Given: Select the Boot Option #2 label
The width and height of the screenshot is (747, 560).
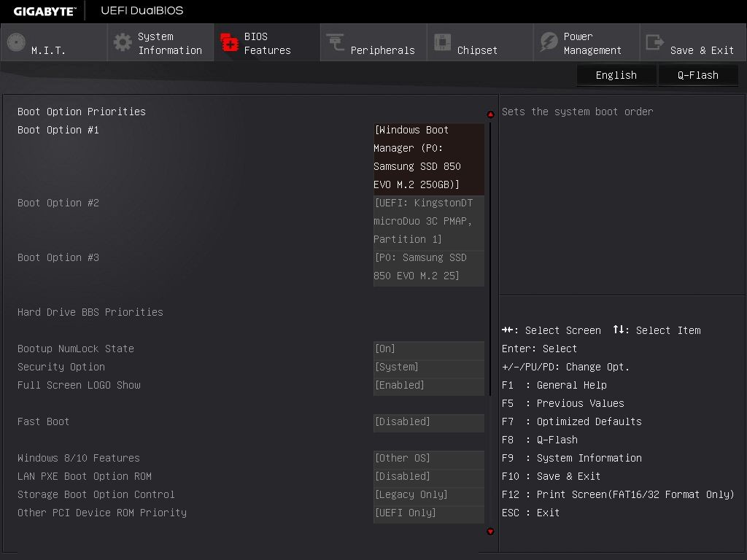Looking at the screenshot, I should 58,203.
